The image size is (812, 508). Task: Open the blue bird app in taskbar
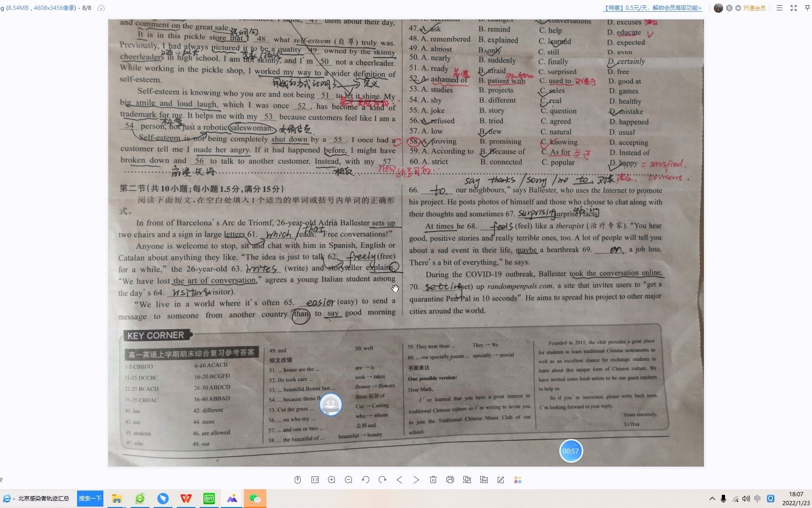point(163,499)
